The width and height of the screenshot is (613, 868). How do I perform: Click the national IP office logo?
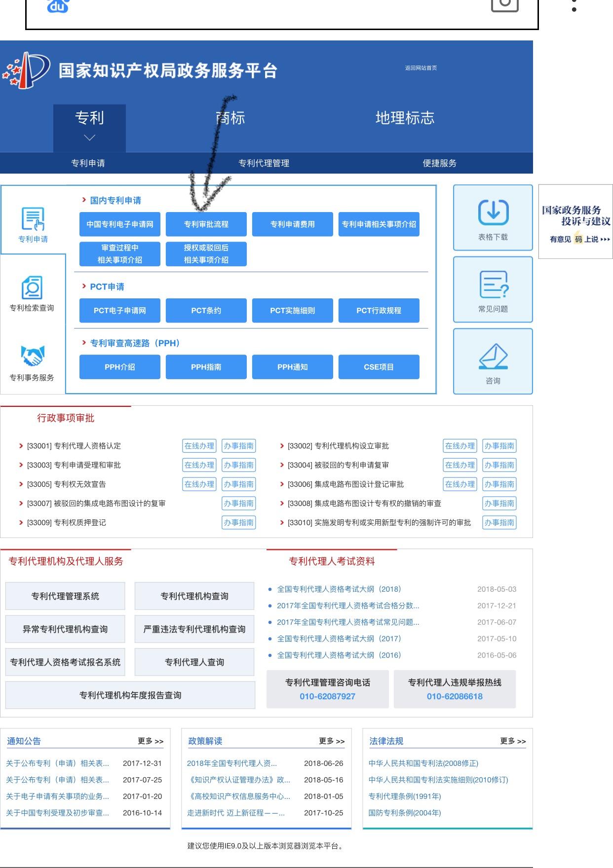click(26, 71)
